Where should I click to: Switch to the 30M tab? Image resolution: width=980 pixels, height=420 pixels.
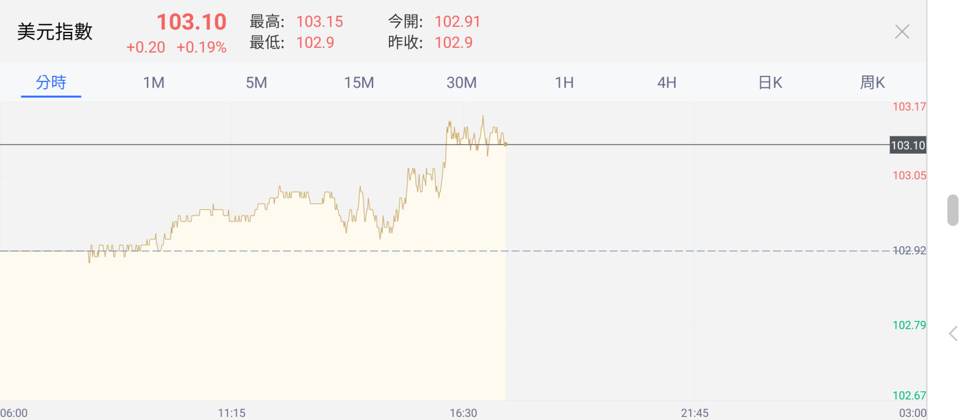pos(462,83)
